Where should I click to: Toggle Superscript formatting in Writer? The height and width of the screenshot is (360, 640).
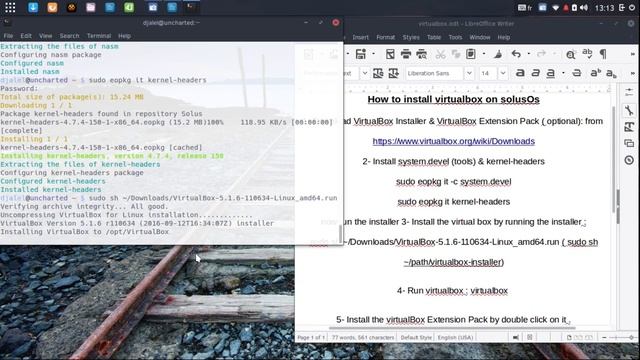(596, 73)
